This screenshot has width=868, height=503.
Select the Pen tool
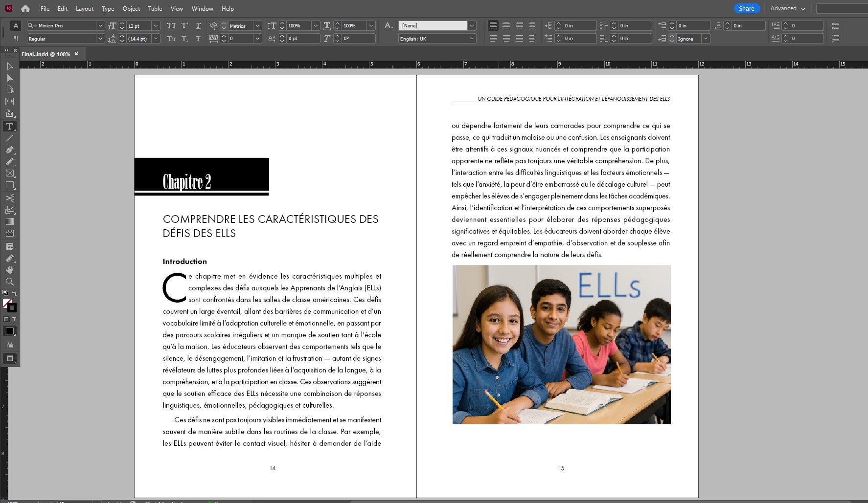point(10,150)
